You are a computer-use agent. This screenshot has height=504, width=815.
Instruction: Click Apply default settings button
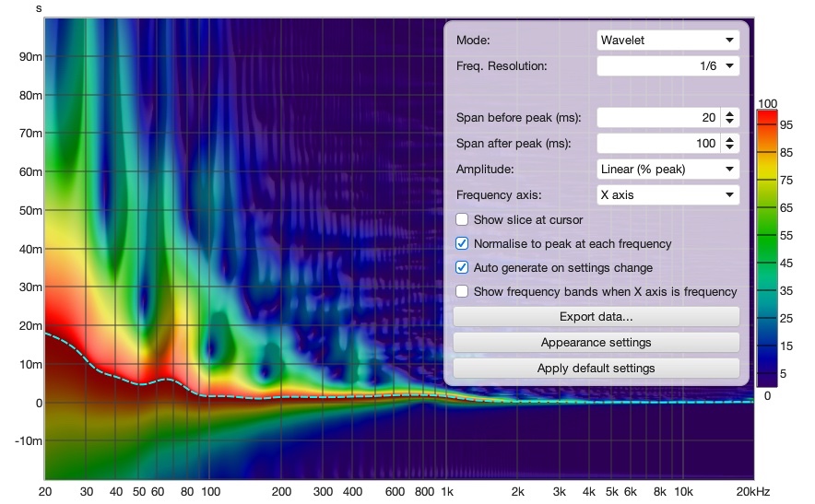click(x=596, y=369)
